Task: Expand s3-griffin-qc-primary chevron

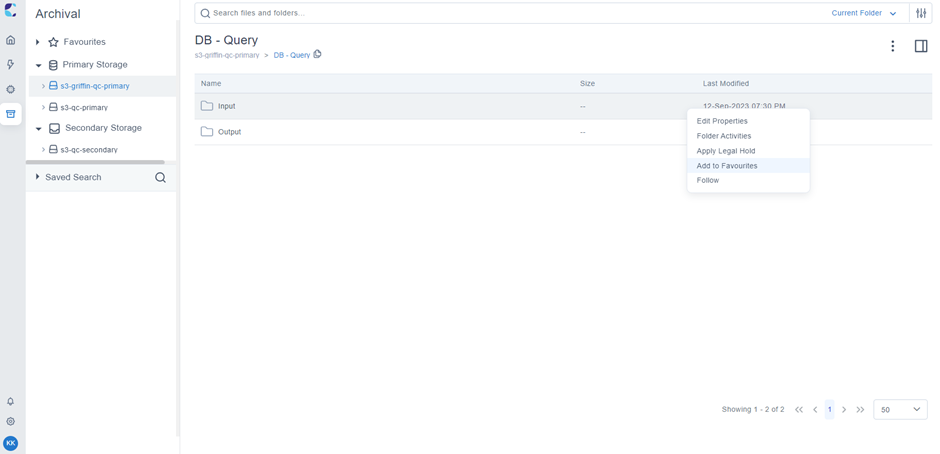Action: (43, 86)
